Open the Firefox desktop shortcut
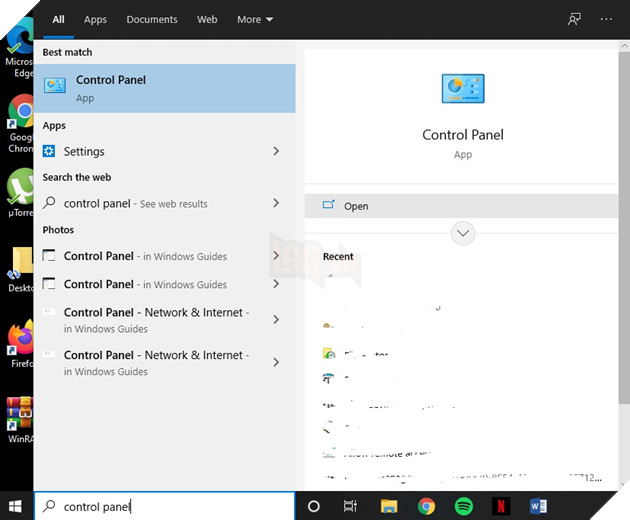Screen dimensions: 630x520 coord(21,344)
